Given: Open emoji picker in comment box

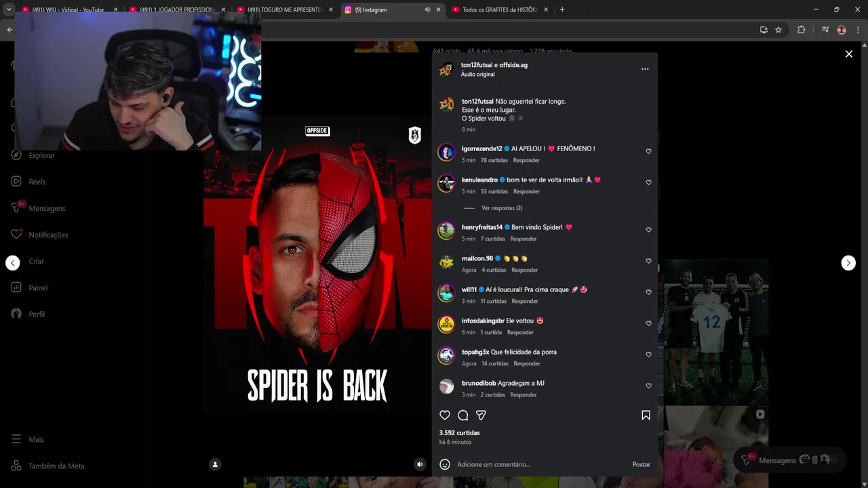Looking at the screenshot, I should tap(445, 464).
